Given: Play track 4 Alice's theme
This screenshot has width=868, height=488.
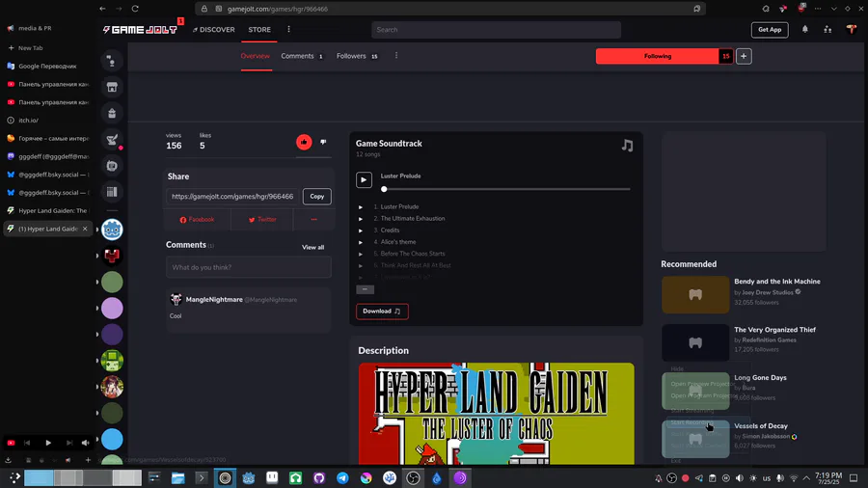Looking at the screenshot, I should 361,242.
